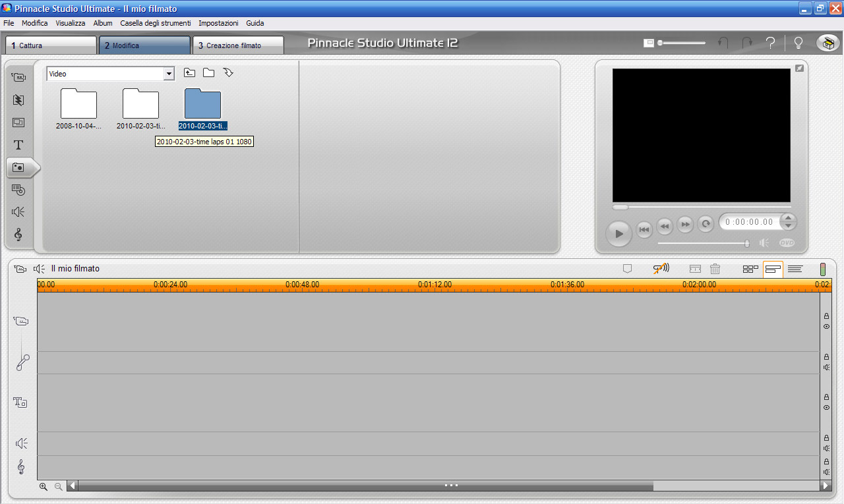
Task: Delete selected clip with trash icon
Action: 715,269
